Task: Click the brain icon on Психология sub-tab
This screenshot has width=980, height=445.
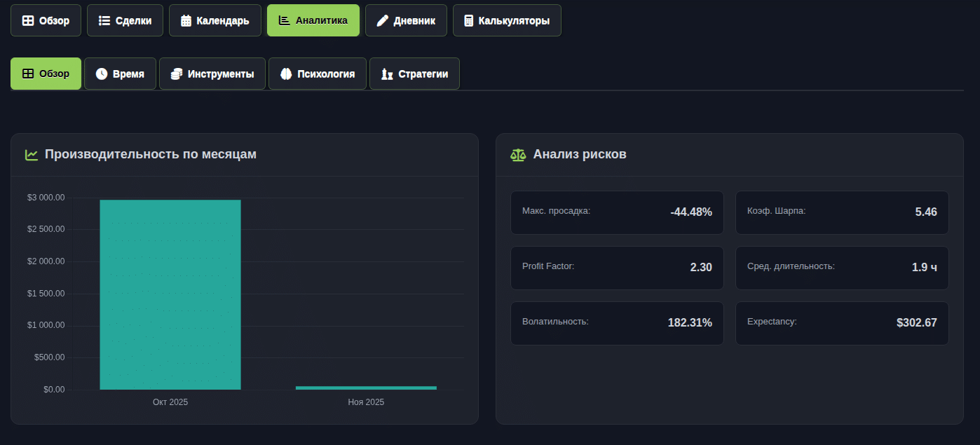Action: [286, 74]
